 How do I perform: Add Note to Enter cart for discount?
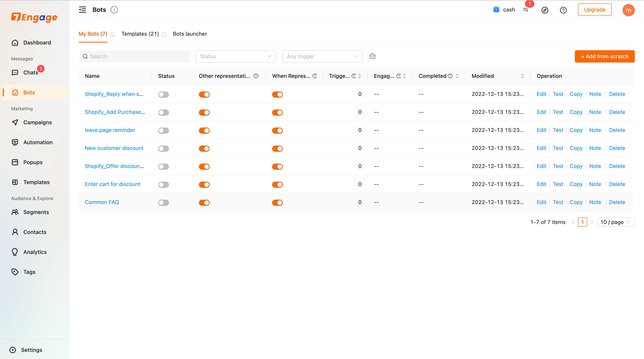tap(595, 184)
